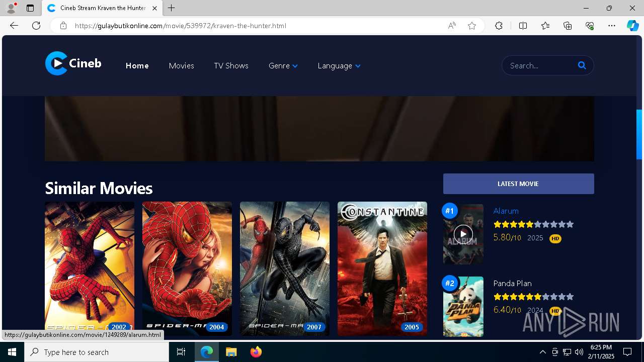The height and width of the screenshot is (362, 644).
Task: Launch Firefox from taskbar
Action: [x=256, y=352]
